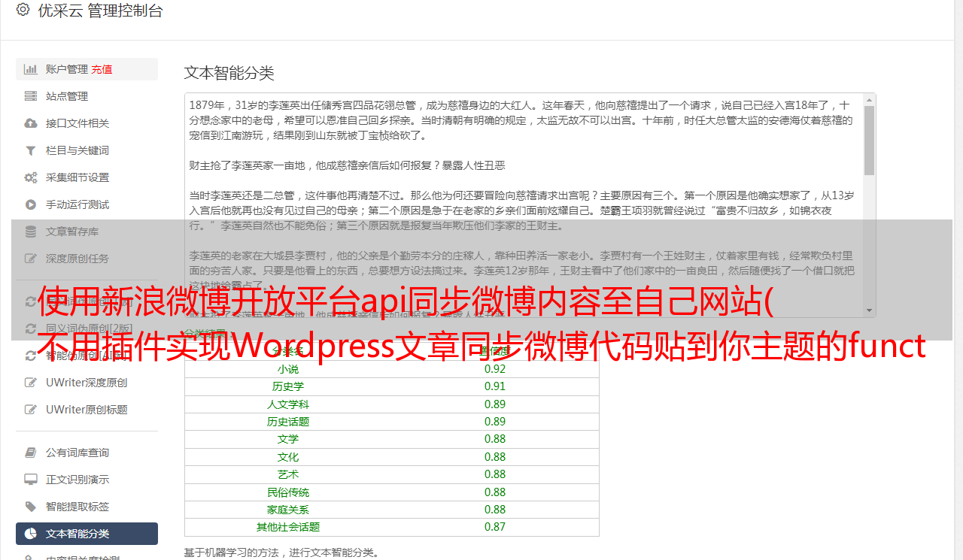Click the 0.92 confidence value

pyautogui.click(x=495, y=369)
